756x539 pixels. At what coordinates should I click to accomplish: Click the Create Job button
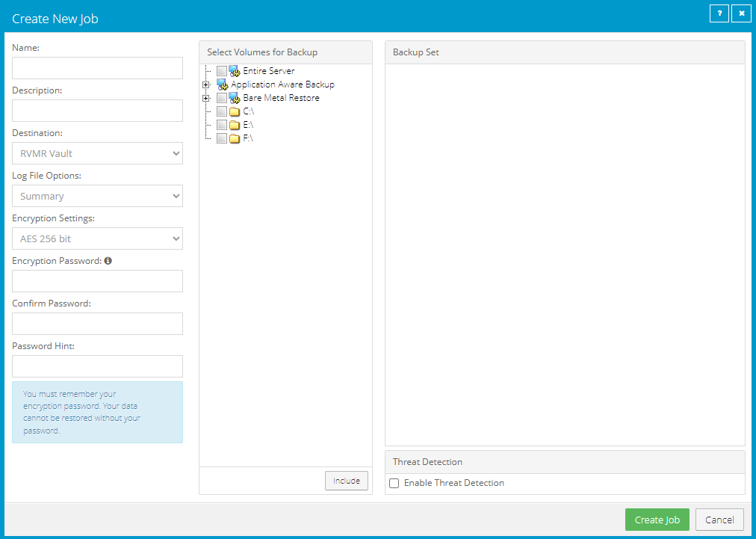[x=657, y=520]
